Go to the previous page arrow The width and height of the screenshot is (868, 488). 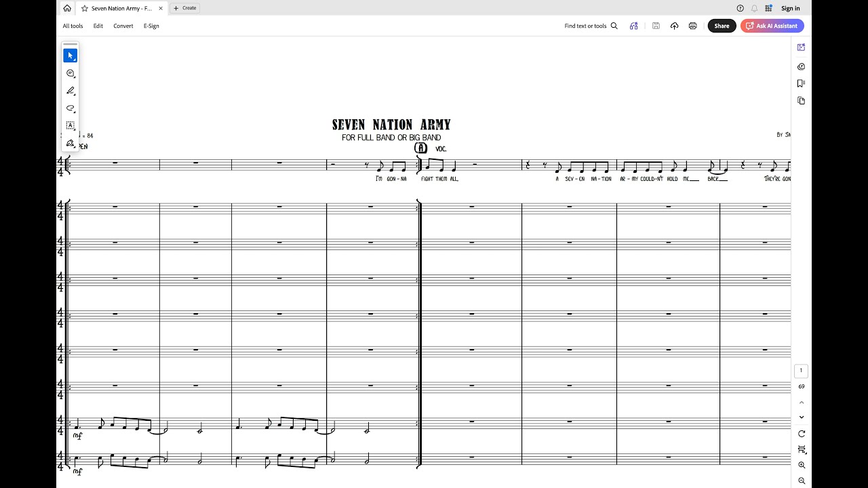(x=802, y=403)
